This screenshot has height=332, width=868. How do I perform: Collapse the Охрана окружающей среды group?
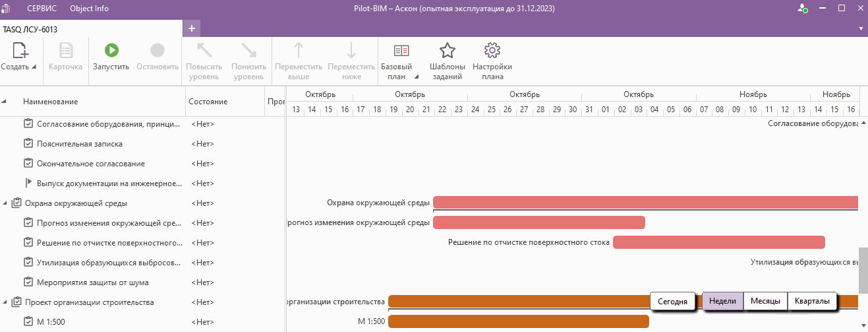pyautogui.click(x=5, y=203)
